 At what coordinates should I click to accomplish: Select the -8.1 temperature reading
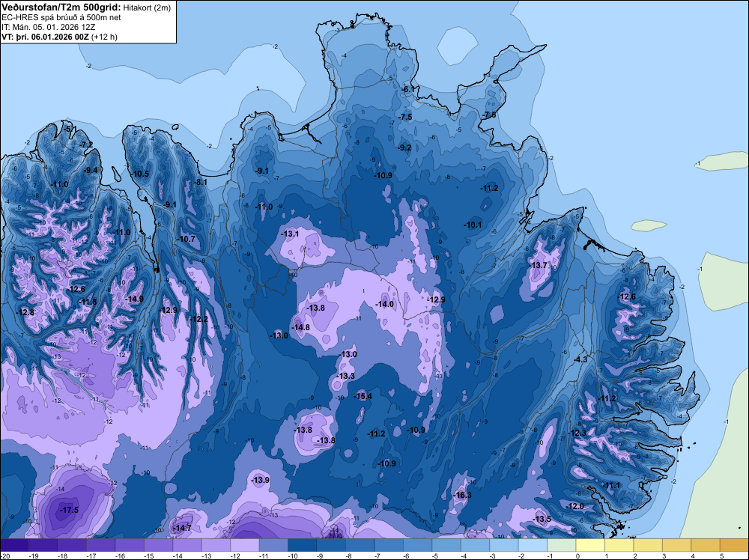pos(200,182)
